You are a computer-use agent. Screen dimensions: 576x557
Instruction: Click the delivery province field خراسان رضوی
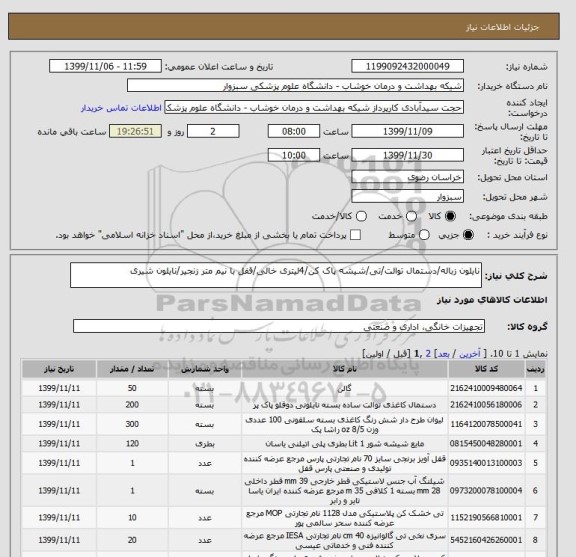[x=407, y=177]
